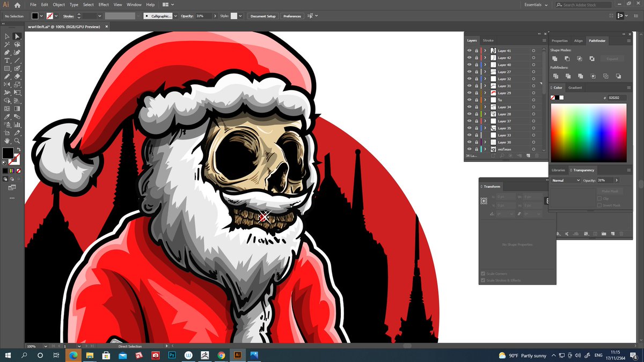The height and width of the screenshot is (362, 644).
Task: Open the Effect menu
Action: pyautogui.click(x=104, y=5)
